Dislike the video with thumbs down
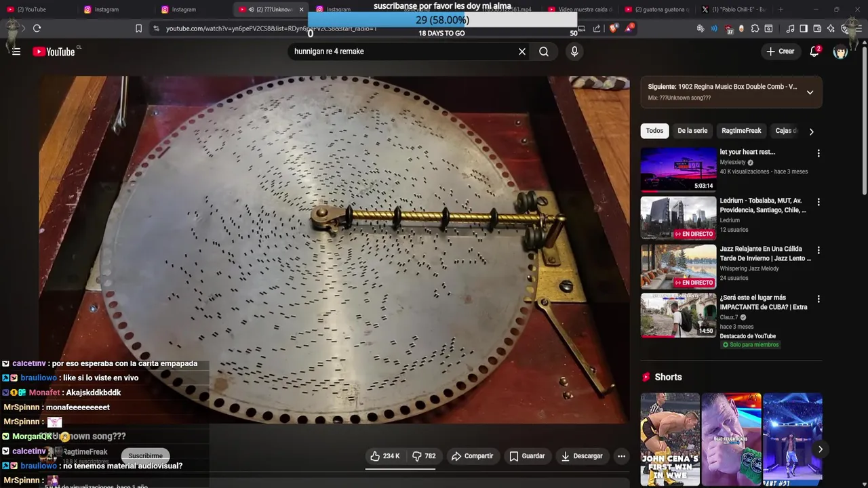Image resolution: width=868 pixels, height=488 pixels. click(425, 456)
